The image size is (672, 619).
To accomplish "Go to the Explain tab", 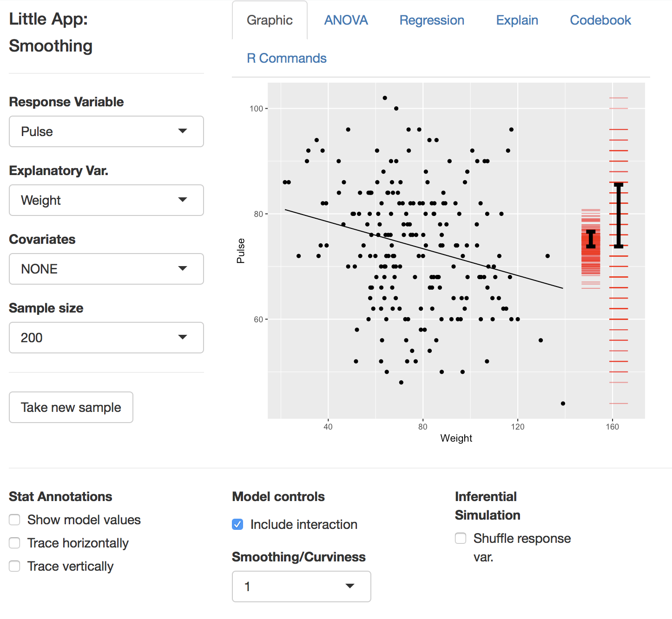I will pyautogui.click(x=517, y=20).
